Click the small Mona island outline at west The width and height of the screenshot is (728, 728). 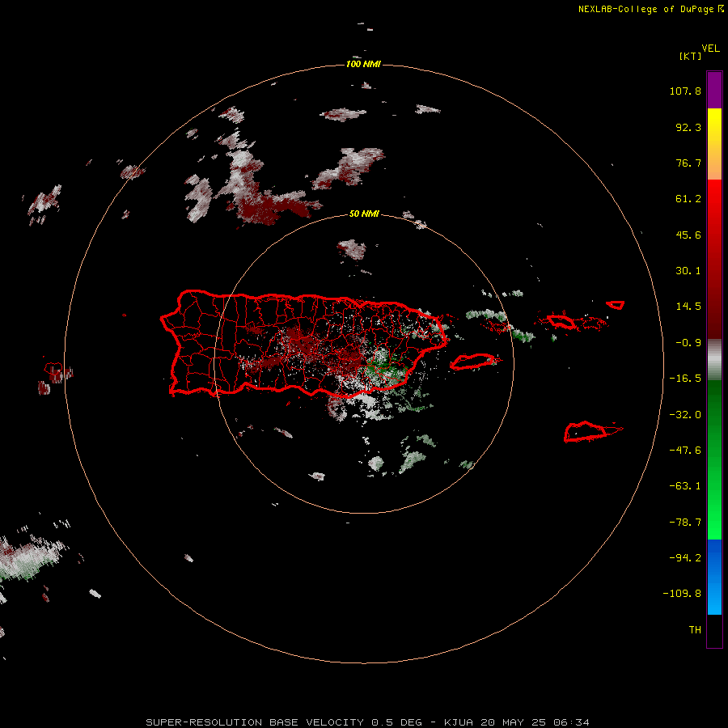point(53,369)
